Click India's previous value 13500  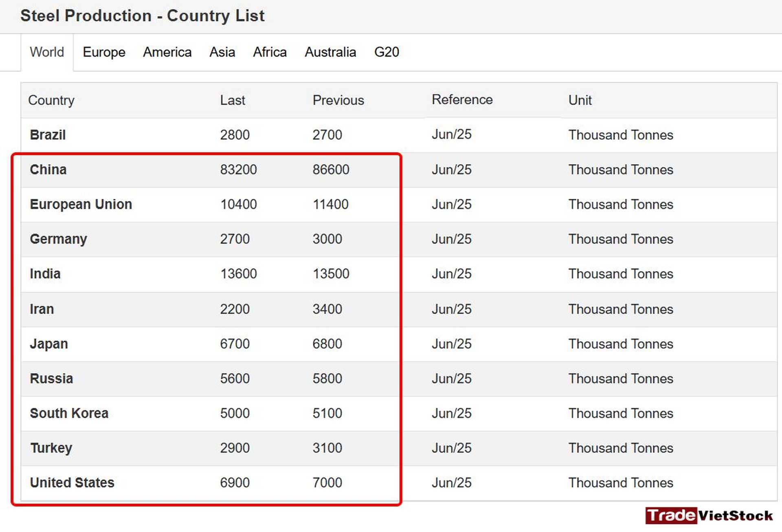331,274
